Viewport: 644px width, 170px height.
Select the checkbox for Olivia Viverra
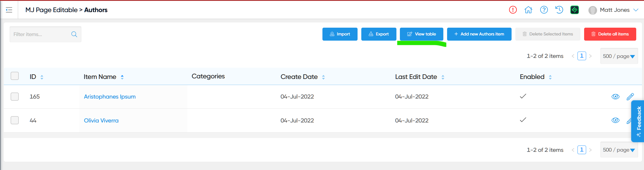pos(15,120)
